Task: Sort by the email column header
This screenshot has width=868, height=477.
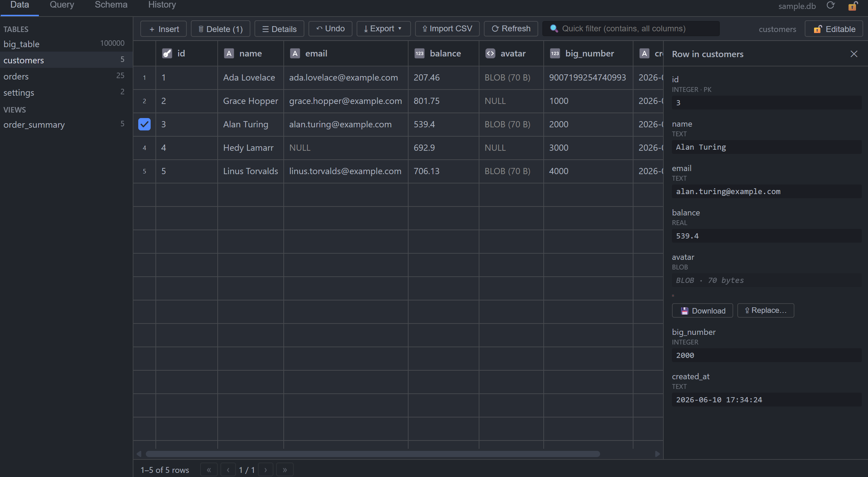Action: pos(346,53)
